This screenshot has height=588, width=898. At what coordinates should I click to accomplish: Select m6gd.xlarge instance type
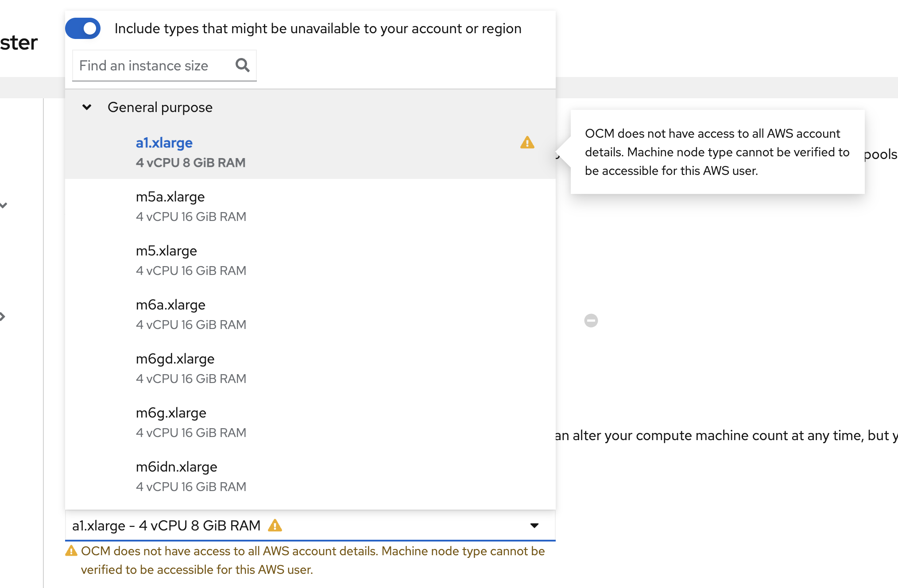(x=175, y=359)
